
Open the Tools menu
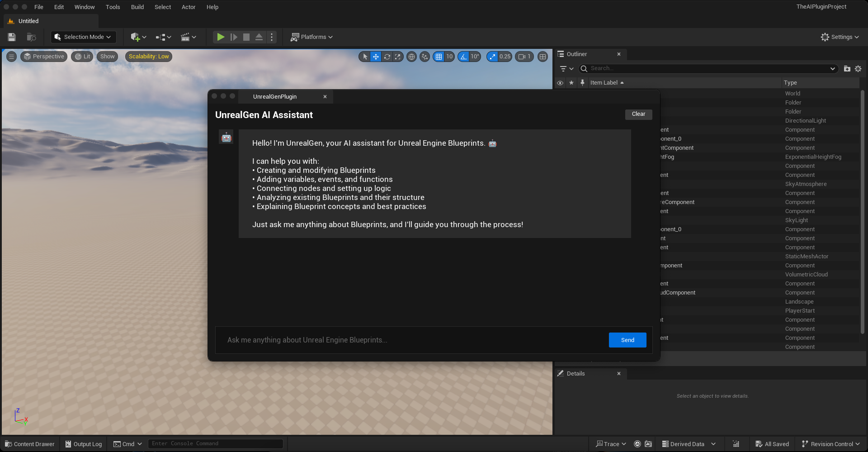coord(113,7)
